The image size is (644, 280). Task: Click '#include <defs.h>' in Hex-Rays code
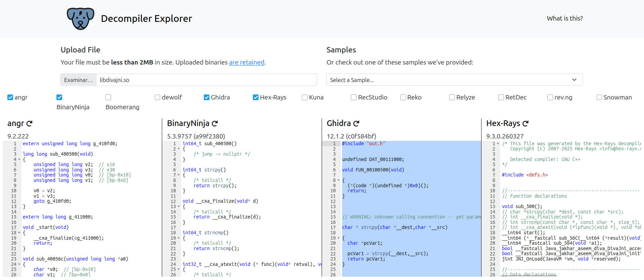525,175
